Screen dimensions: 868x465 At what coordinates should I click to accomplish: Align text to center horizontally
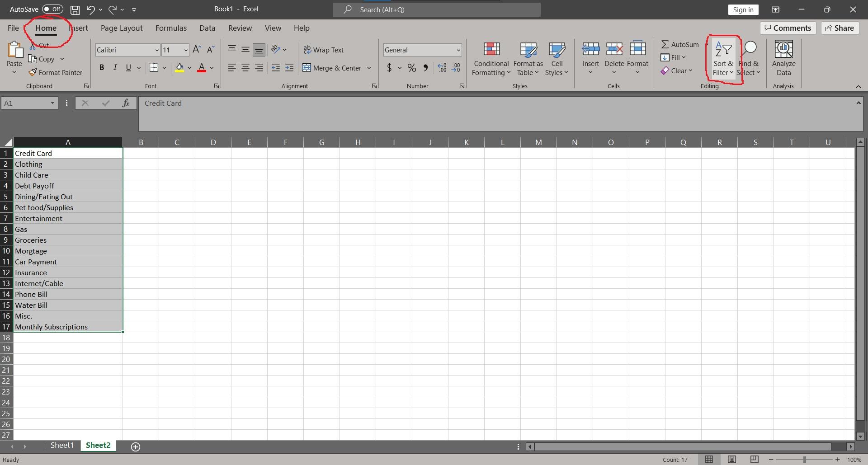tap(245, 68)
